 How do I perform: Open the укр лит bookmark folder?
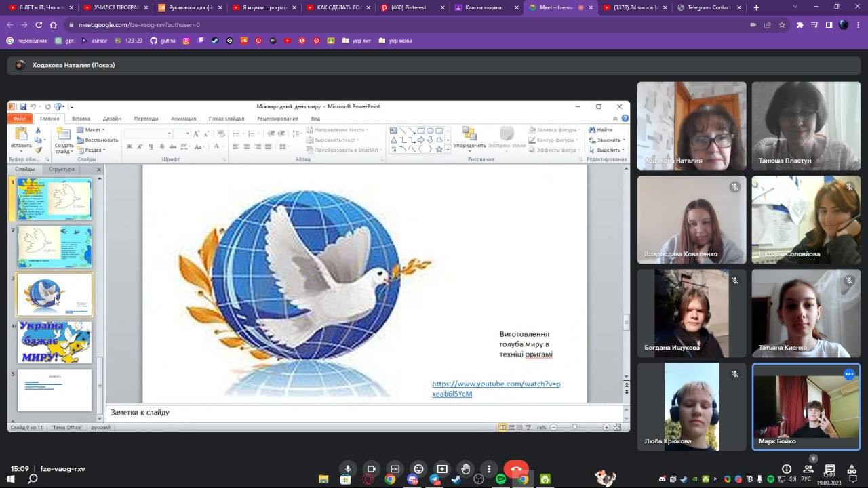355,41
